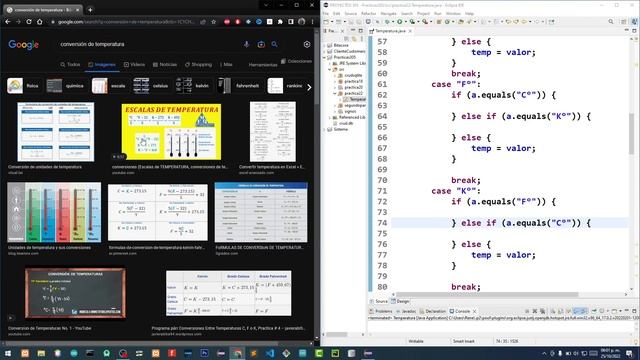Expand the Bitacora project in Package Explorer
Viewport: 640px width, 360px height.
click(x=324, y=45)
